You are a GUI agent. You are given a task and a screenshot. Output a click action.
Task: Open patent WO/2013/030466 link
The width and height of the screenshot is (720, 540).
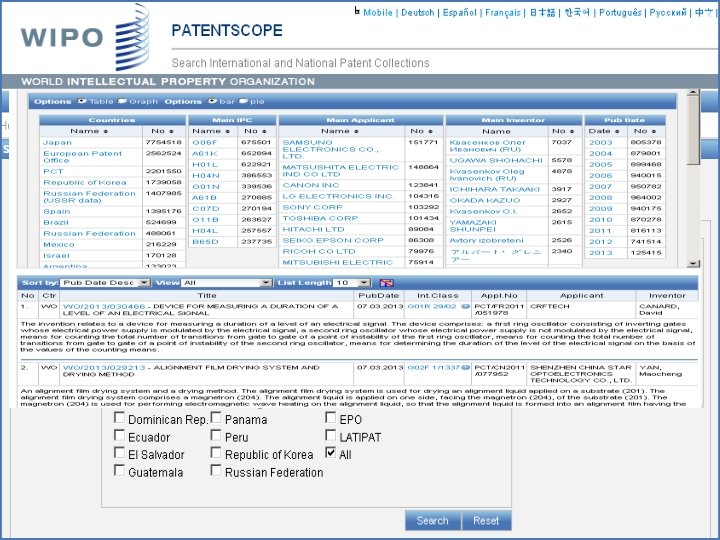tap(104, 306)
